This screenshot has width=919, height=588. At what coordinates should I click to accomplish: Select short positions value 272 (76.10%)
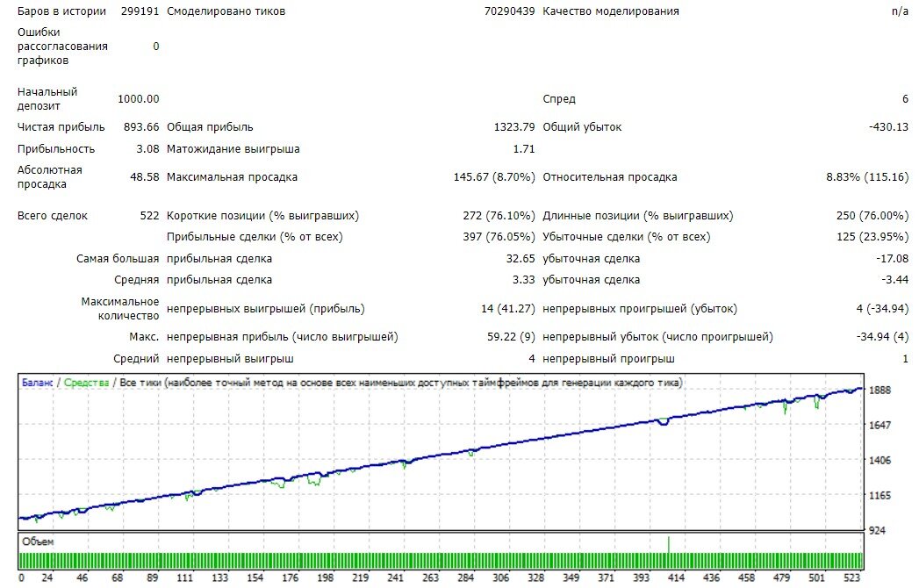(x=499, y=216)
